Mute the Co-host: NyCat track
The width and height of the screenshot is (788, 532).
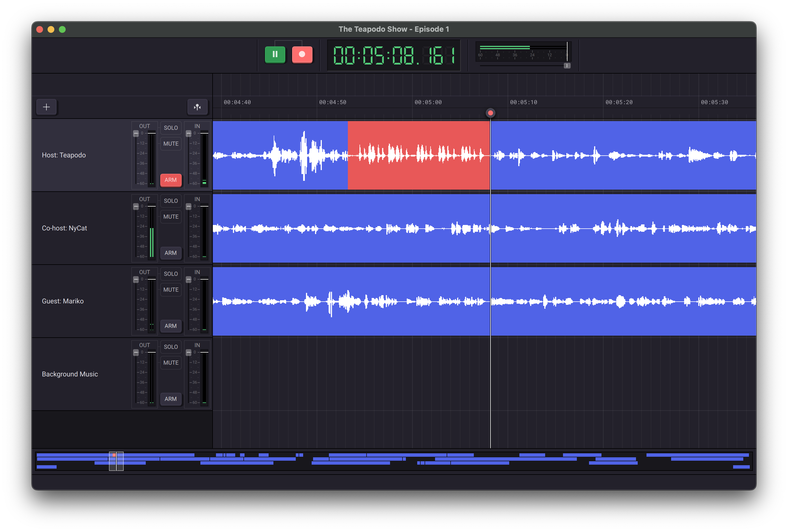[171, 217]
